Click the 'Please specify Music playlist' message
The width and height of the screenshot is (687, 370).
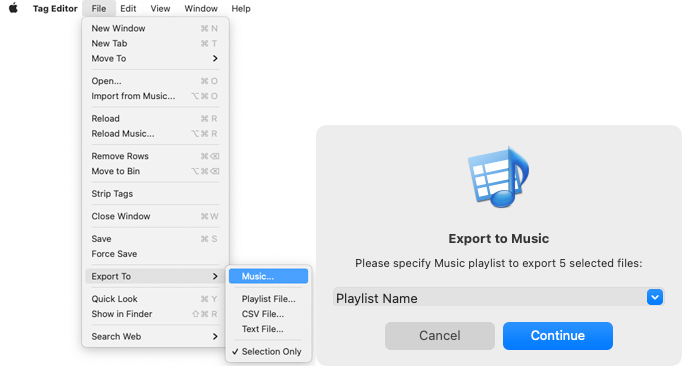[x=498, y=263]
